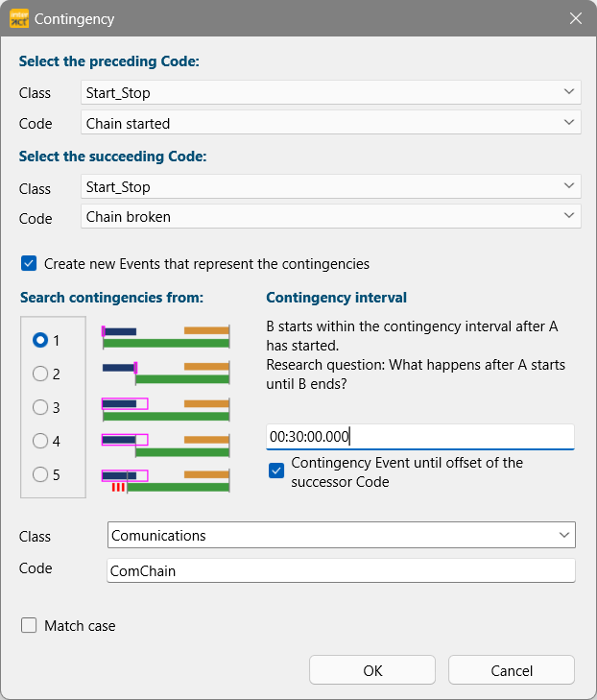Click the diagram for contingency option 5
The height and width of the screenshot is (700, 597).
[x=165, y=481]
